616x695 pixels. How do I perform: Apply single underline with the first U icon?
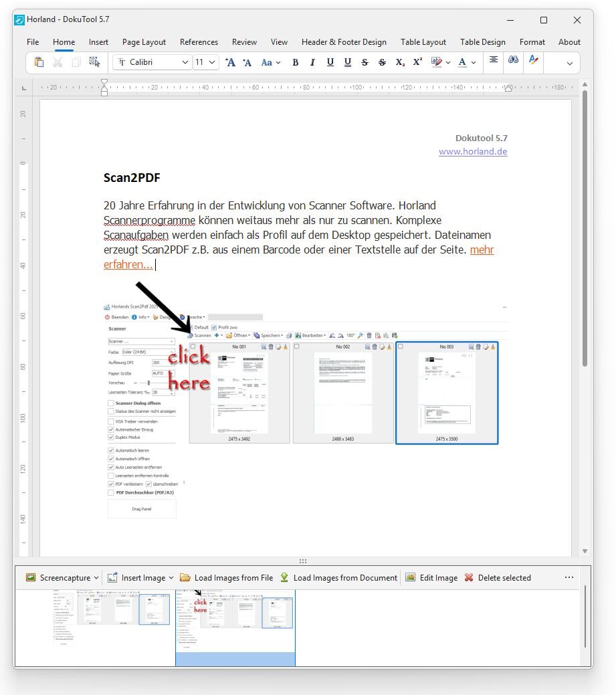click(330, 62)
